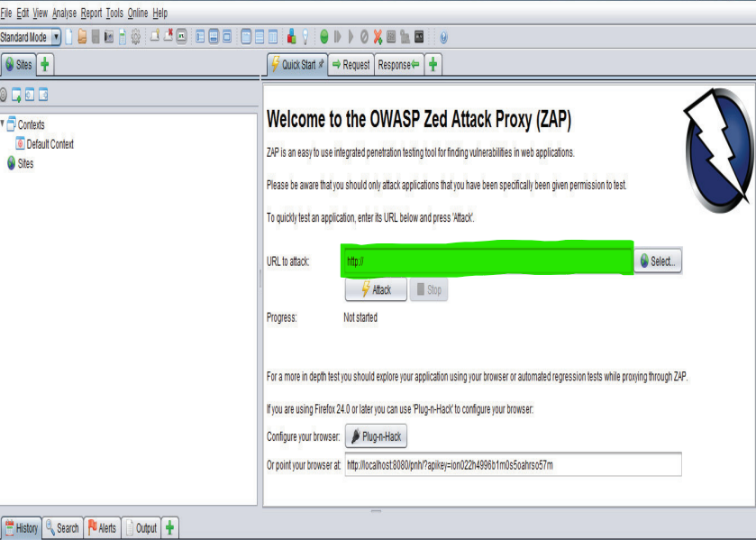Click the Show All Tabs toolbar icon

tap(155, 36)
